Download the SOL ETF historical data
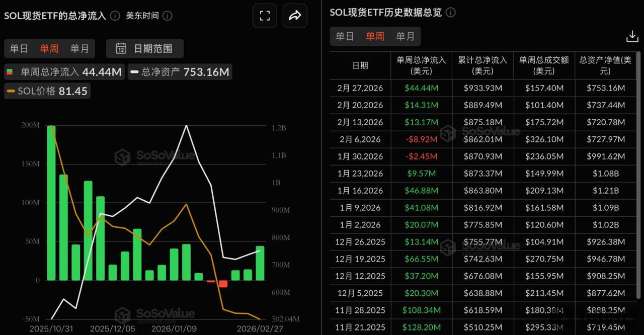 [632, 36]
